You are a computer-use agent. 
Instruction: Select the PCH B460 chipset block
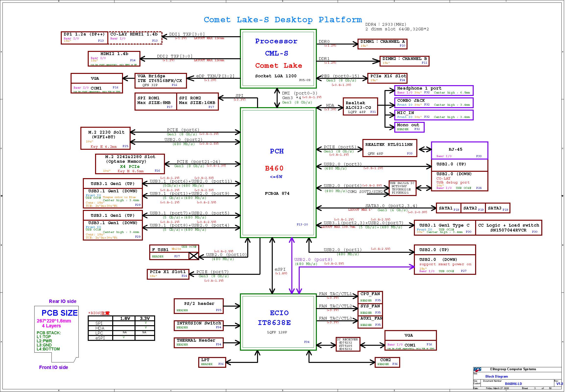click(278, 173)
